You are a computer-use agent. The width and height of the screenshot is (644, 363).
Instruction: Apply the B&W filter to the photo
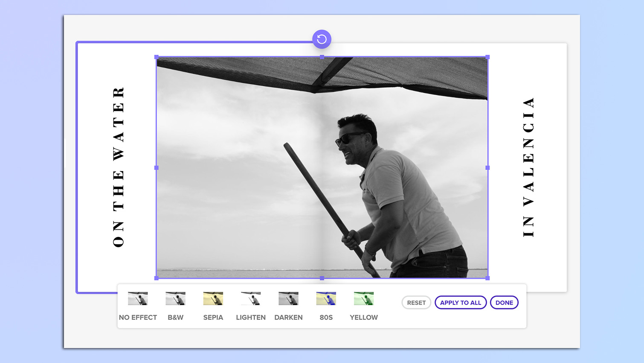pos(175,298)
